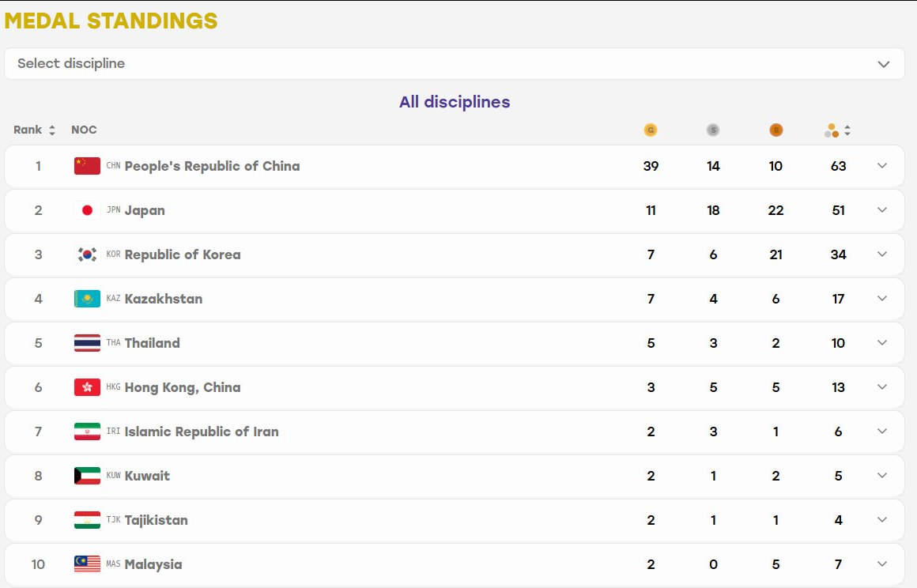Image resolution: width=917 pixels, height=588 pixels.
Task: Click the MEDAL STANDINGS title
Action: click(x=111, y=21)
